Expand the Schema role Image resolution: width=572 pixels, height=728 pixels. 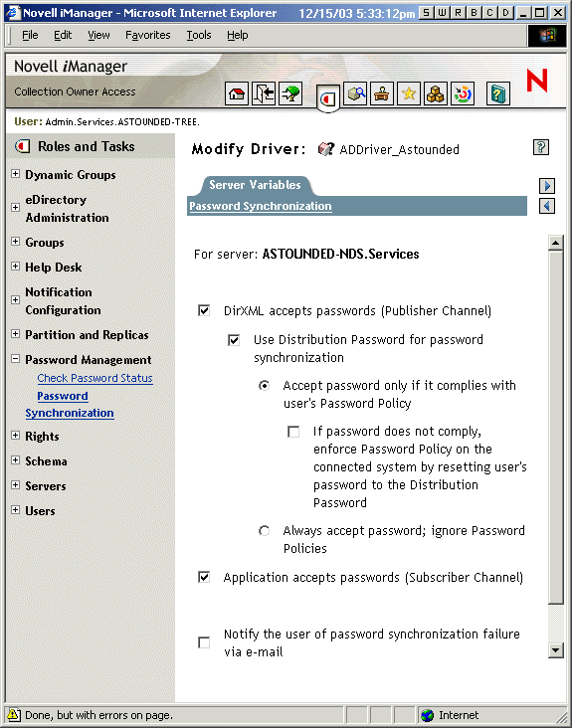15,460
